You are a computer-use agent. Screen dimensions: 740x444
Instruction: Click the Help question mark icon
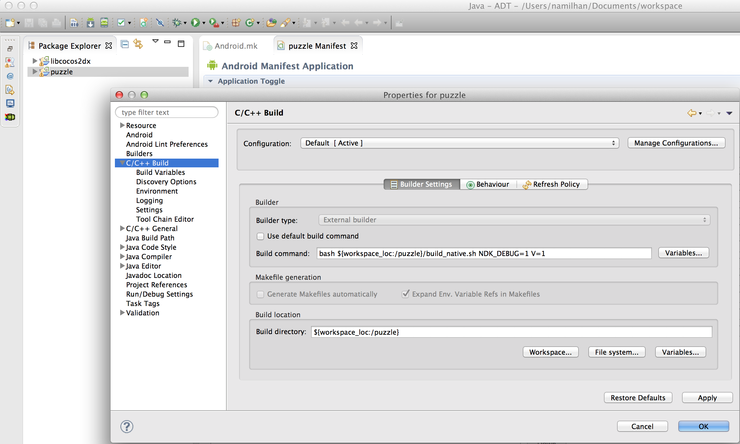point(126,427)
